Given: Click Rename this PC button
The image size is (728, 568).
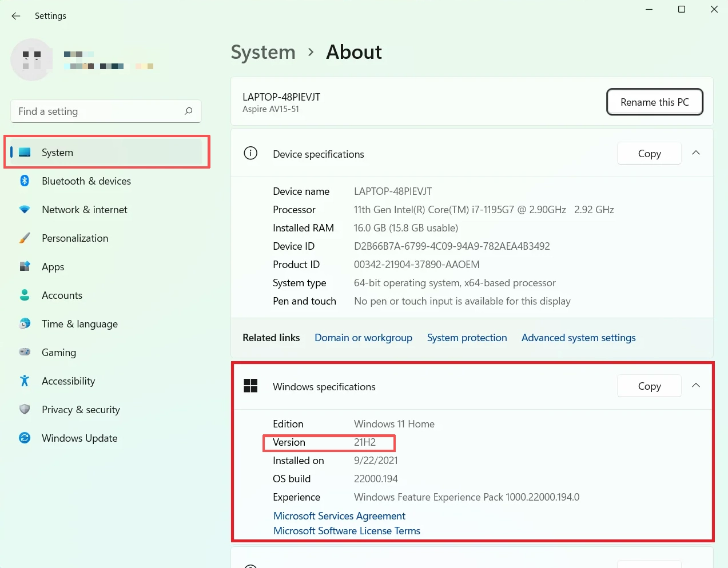Looking at the screenshot, I should point(655,102).
